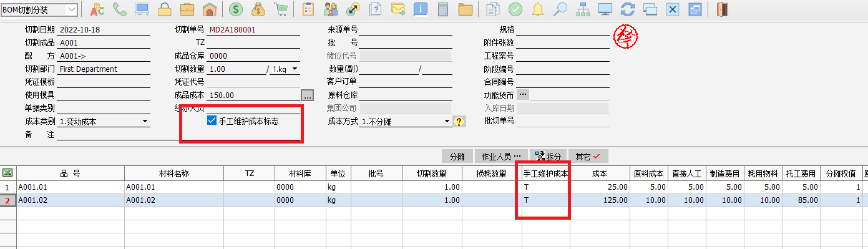Click the blue refresh arrows icon
This screenshot has width=868, height=249.
pyautogui.click(x=628, y=9)
